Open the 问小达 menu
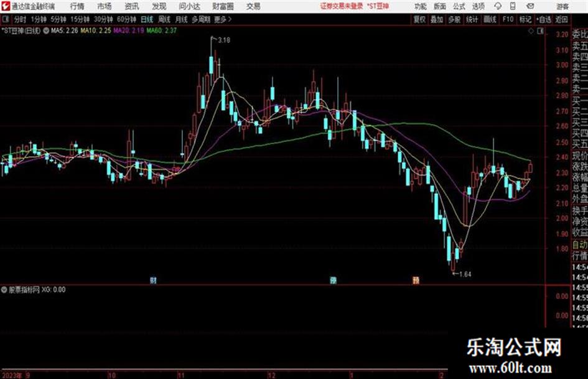 tap(189, 6)
